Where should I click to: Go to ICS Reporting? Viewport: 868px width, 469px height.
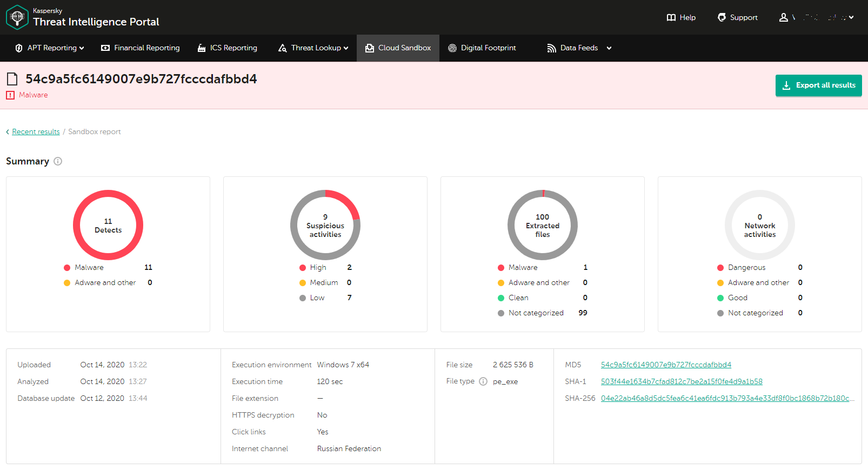tap(228, 48)
